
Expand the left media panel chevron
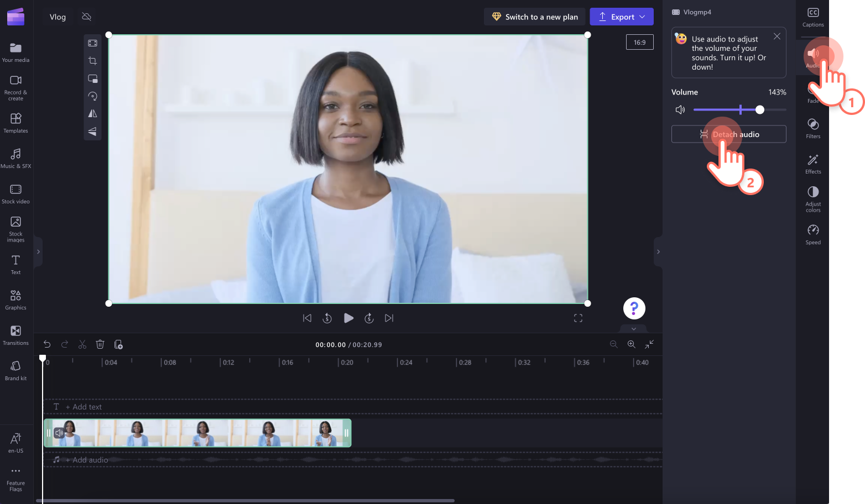coord(38,251)
